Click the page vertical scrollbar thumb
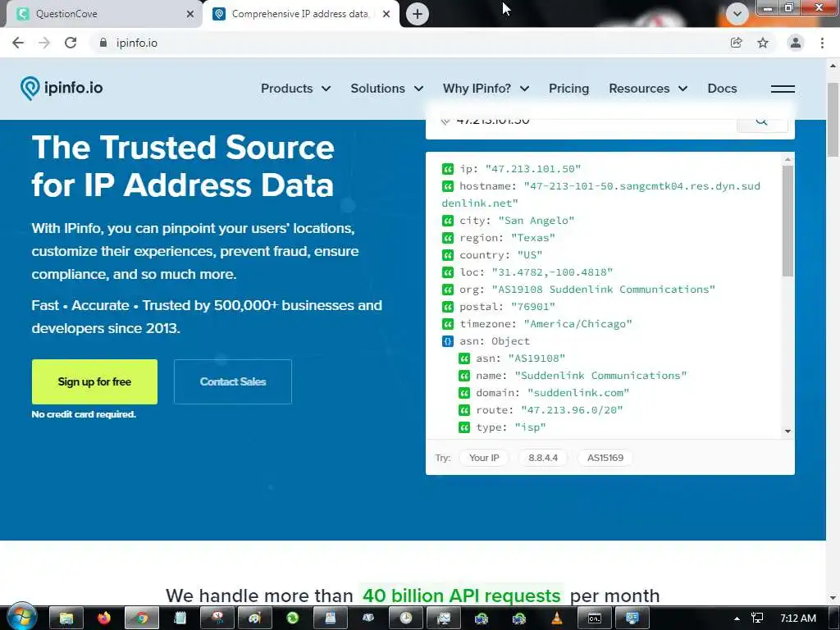 tap(833, 119)
